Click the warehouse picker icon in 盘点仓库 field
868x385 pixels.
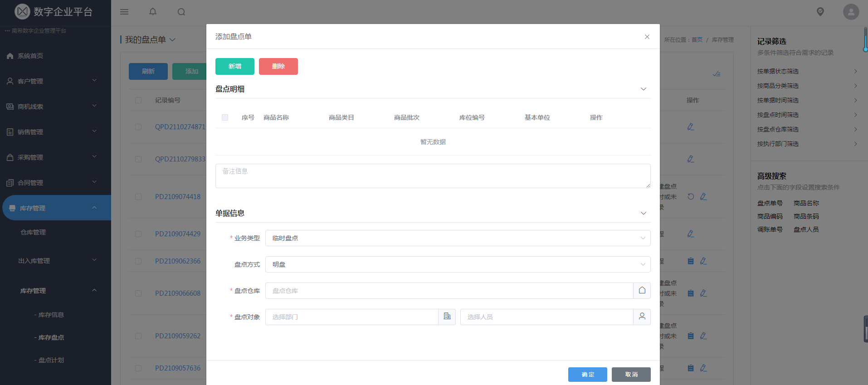coord(642,291)
